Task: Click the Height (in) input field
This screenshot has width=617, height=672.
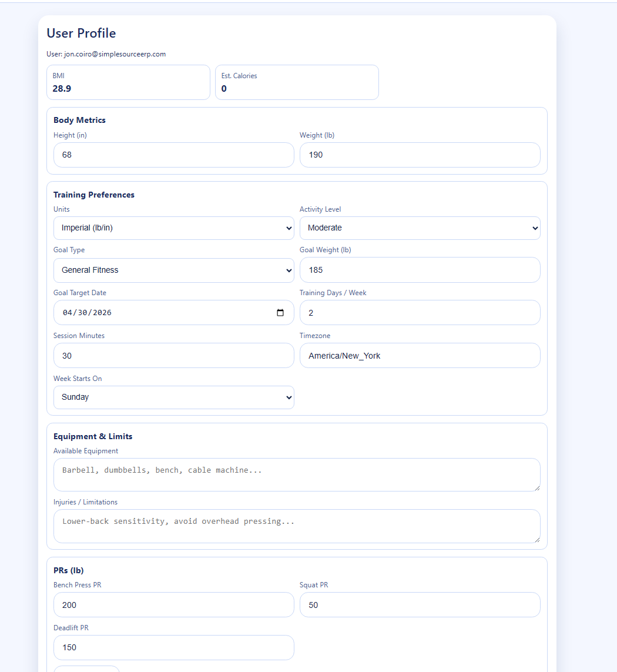Action: point(173,155)
